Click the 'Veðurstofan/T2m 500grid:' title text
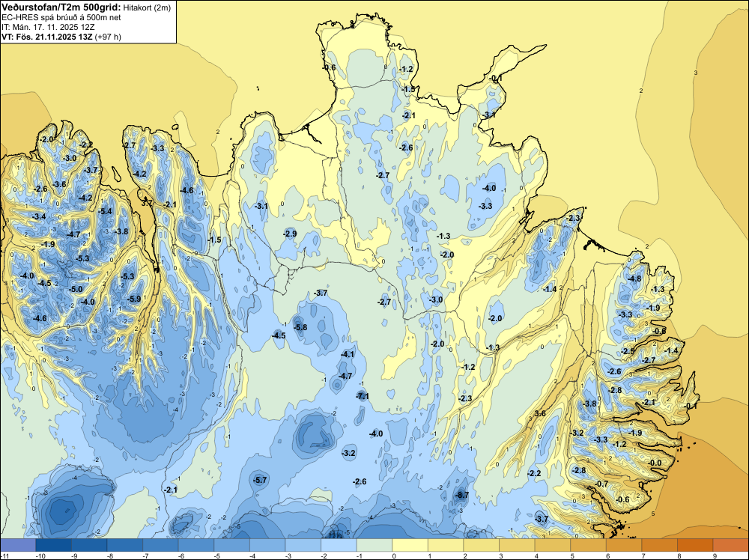The image size is (749, 560). (x=61, y=7)
